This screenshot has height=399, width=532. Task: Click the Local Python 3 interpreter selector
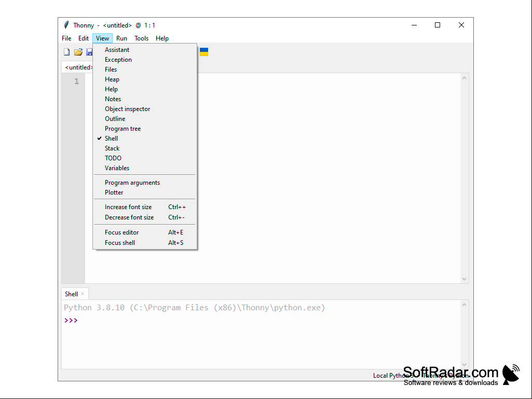point(420,375)
